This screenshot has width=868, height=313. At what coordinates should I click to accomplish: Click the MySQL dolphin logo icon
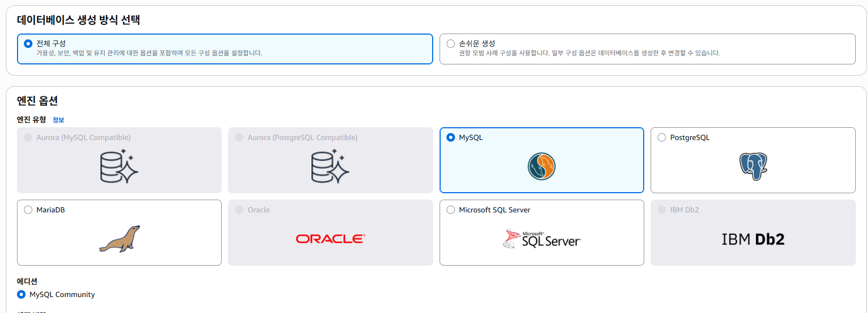click(x=541, y=166)
